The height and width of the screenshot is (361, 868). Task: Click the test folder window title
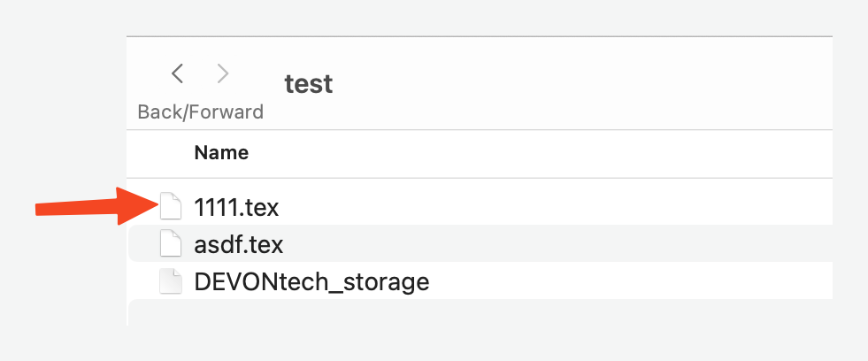[308, 84]
